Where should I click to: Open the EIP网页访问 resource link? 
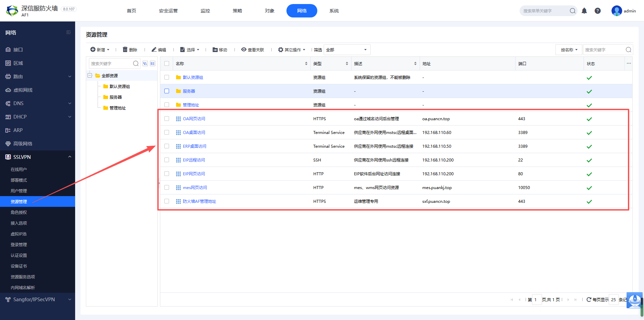pos(194,174)
